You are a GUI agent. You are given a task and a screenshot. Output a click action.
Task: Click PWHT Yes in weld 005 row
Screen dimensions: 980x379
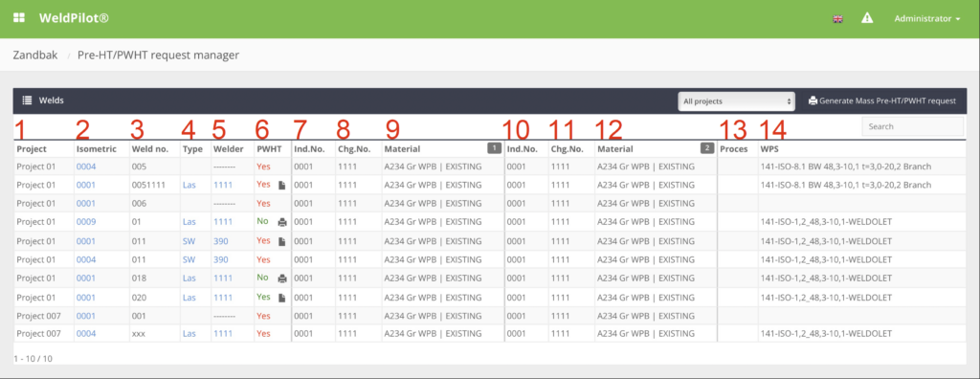point(263,167)
